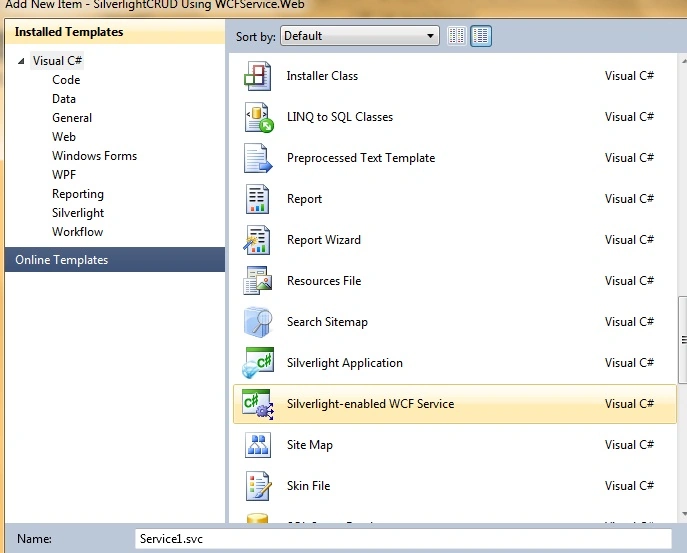Image resolution: width=687 pixels, height=553 pixels.
Task: Open the Sort by Default dropdown
Action: click(x=360, y=35)
